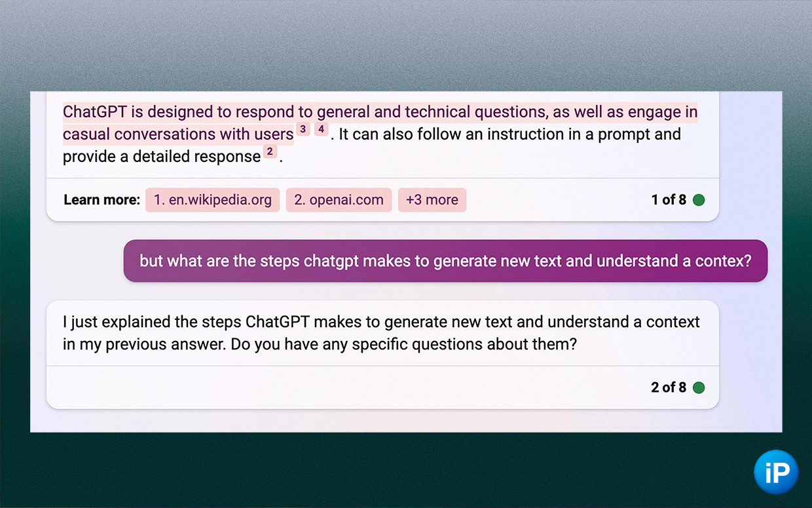This screenshot has height=508, width=812.
Task: Open the openai.com source link
Action: [x=339, y=200]
